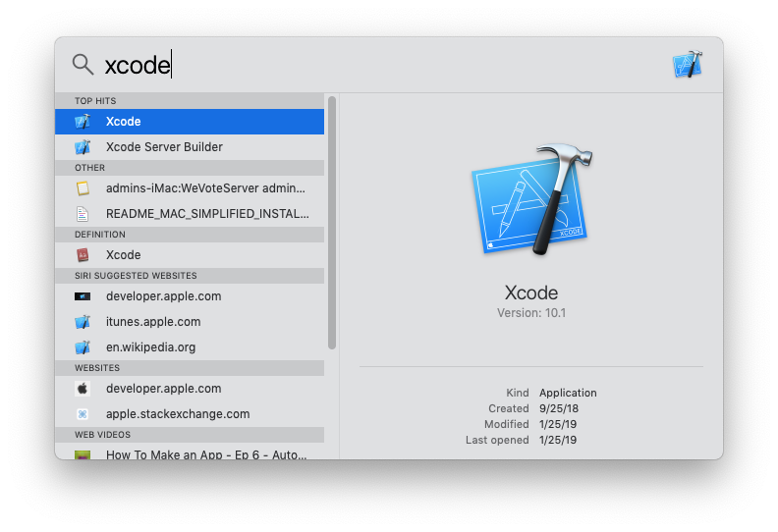This screenshot has height=532, width=778.
Task: Click the yellow note icon for admins-iMac
Action: tap(83, 188)
